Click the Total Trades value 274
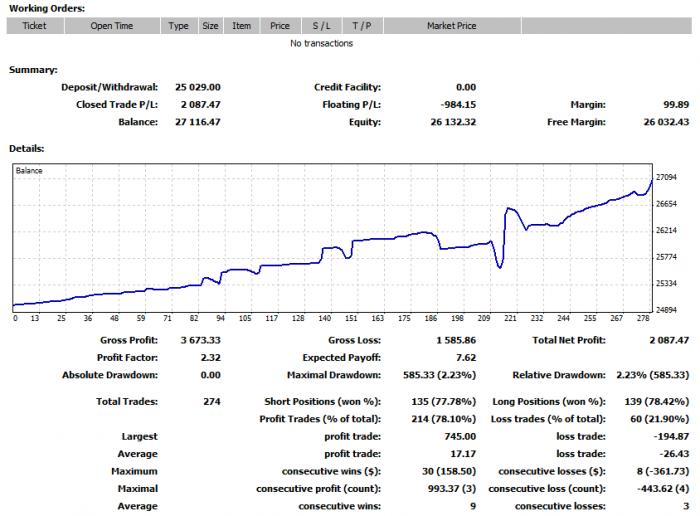Image resolution: width=700 pixels, height=516 pixels. [x=212, y=401]
